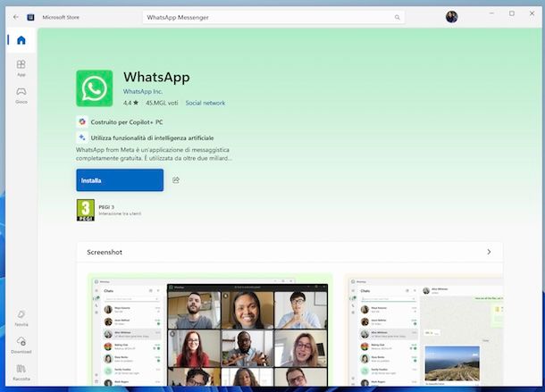
Task: Click the AI sparkle badge icon
Action: click(x=82, y=138)
